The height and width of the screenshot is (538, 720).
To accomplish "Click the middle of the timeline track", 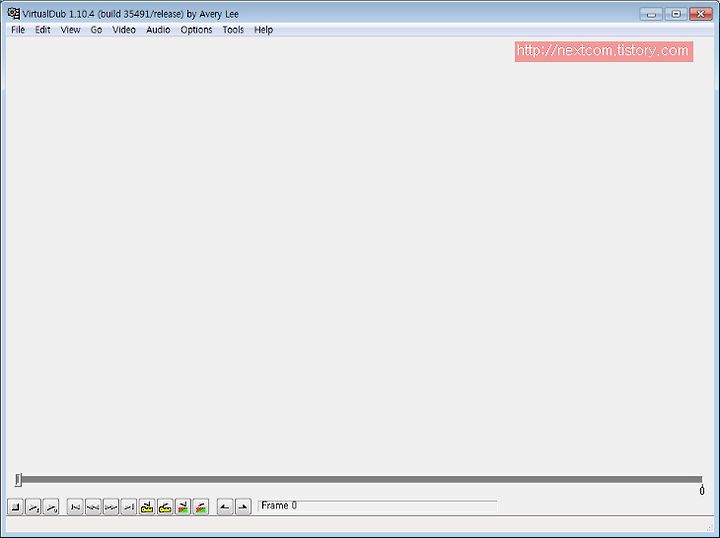I will point(360,479).
